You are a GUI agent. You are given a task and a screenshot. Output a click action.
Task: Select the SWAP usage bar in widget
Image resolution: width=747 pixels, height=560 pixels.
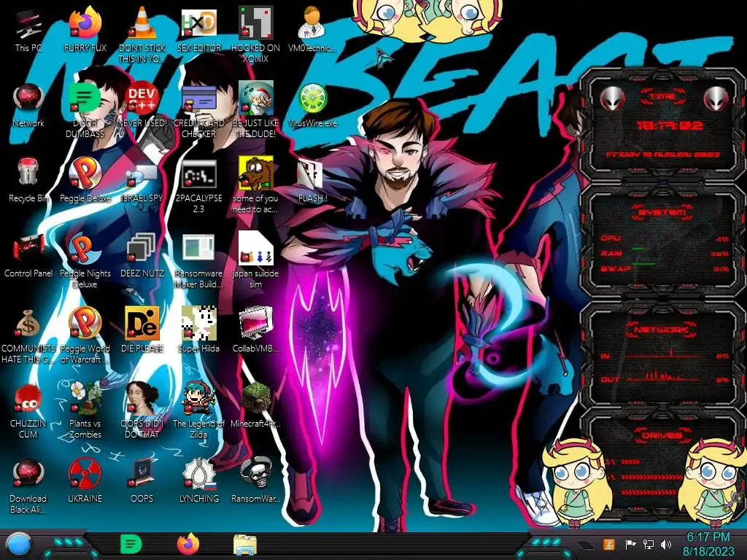click(x=643, y=264)
